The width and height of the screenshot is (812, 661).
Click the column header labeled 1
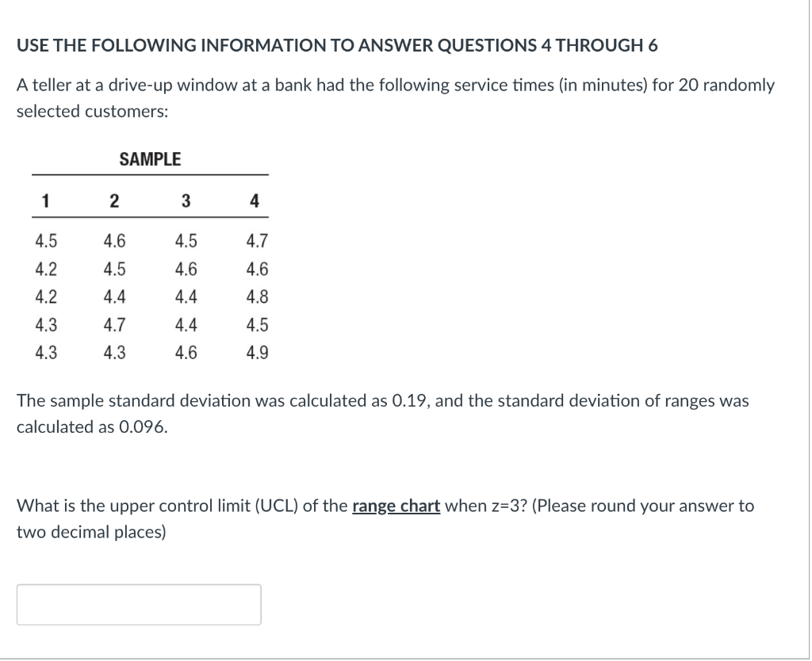(x=44, y=200)
